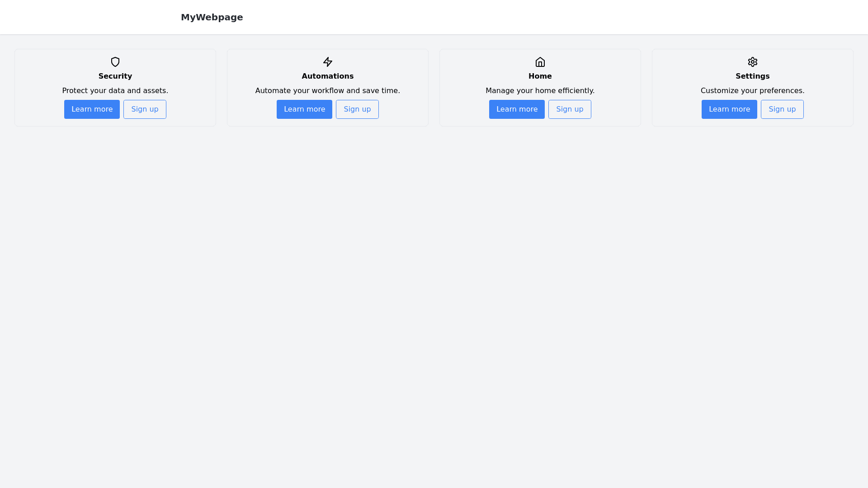Select Learn more on Home card
The image size is (868, 488).
coord(517,109)
